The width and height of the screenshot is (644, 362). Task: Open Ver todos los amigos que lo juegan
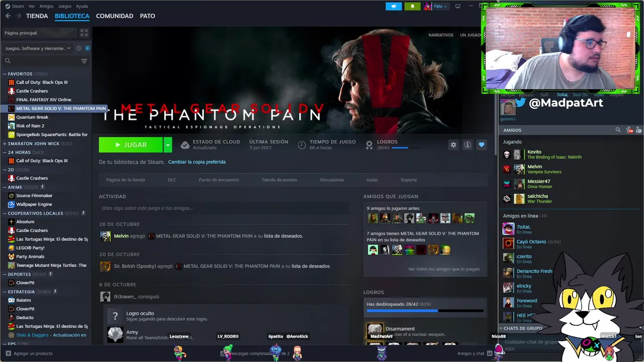click(444, 269)
